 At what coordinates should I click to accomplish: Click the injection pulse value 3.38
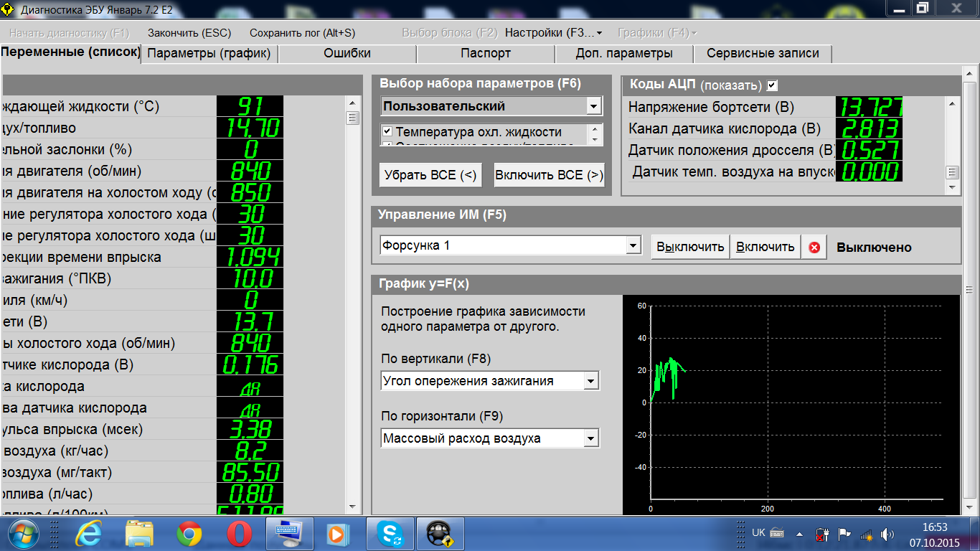(x=250, y=430)
